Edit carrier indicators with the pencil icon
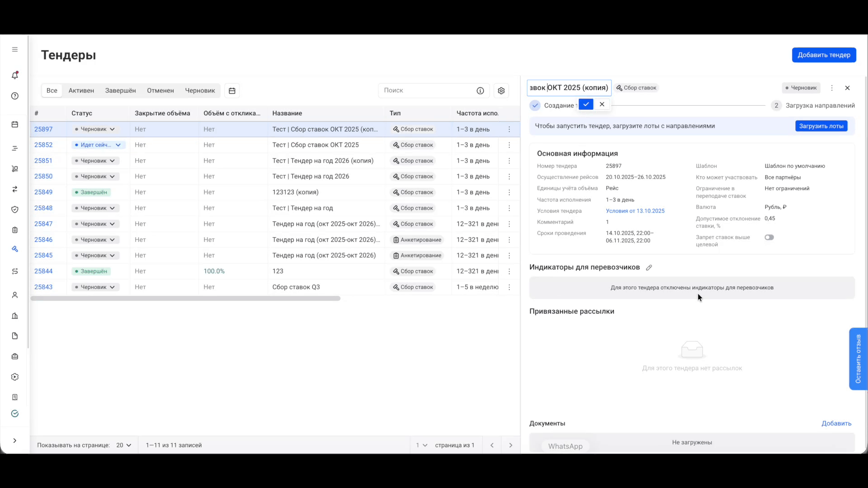This screenshot has height=488, width=868. 649,267
